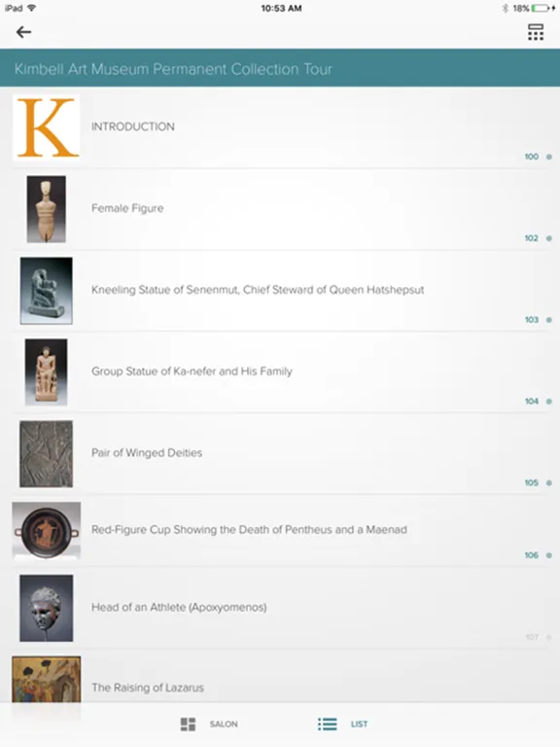The image size is (560, 747).
Task: Open the Ka-nefer group statue thumbnail
Action: tap(47, 373)
